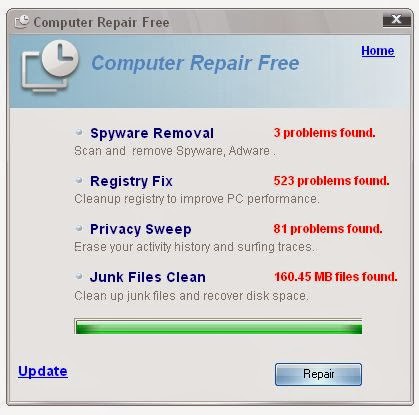Viewport: 419px width, 415px height.
Task: Open the Privacy Sweep heading
Action: (141, 229)
